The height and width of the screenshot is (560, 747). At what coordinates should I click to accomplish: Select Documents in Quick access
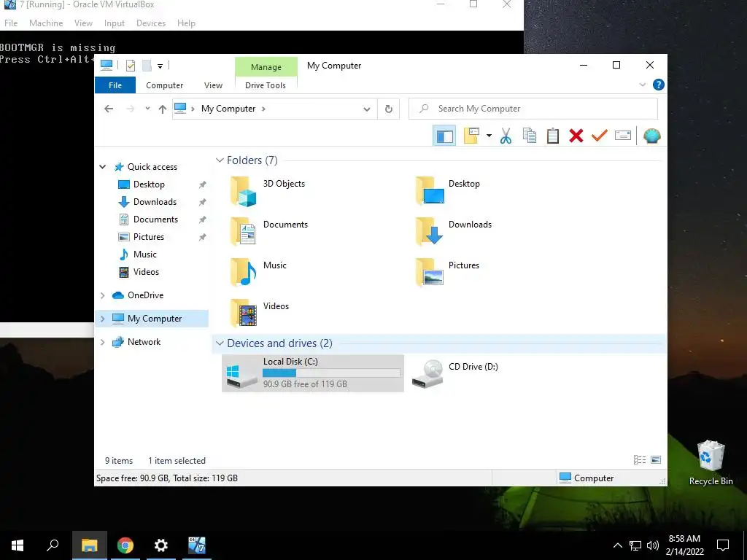(x=155, y=219)
